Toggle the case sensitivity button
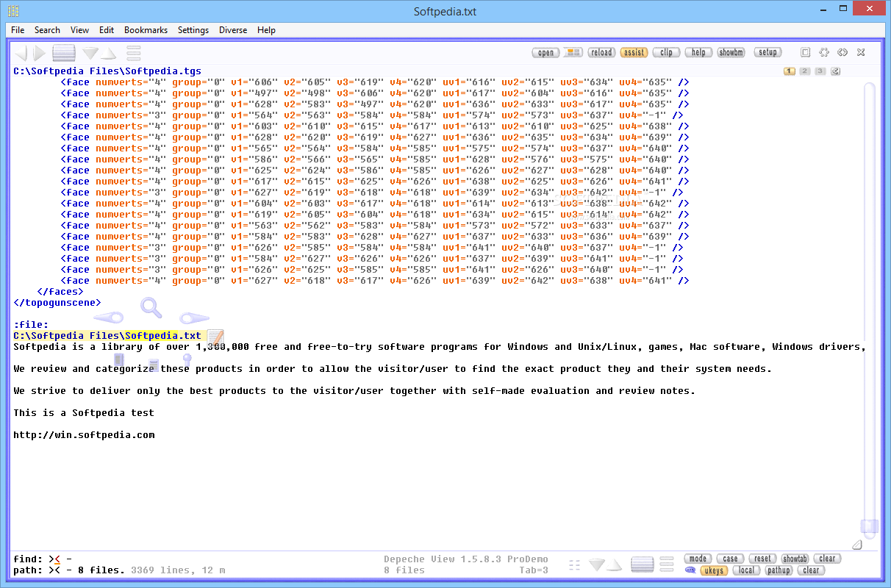The width and height of the screenshot is (891, 588). click(x=730, y=559)
